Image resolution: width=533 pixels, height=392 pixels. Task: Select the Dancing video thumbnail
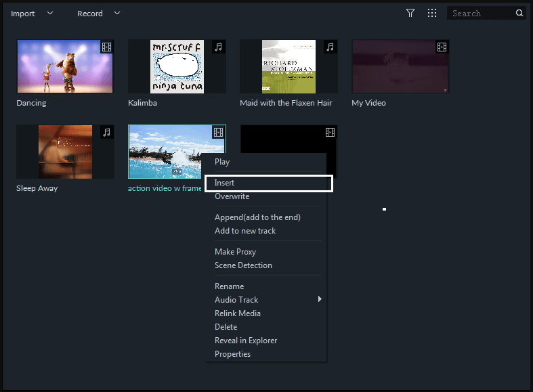point(65,66)
